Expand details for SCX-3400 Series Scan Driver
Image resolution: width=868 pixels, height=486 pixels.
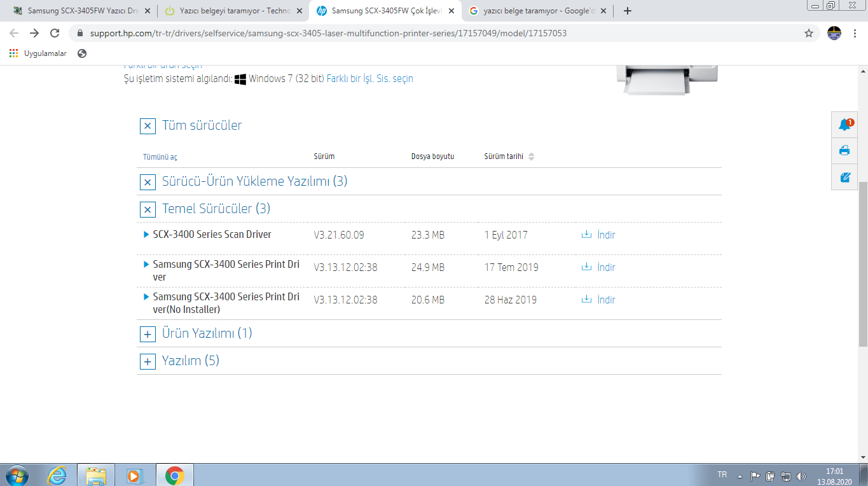pos(147,235)
